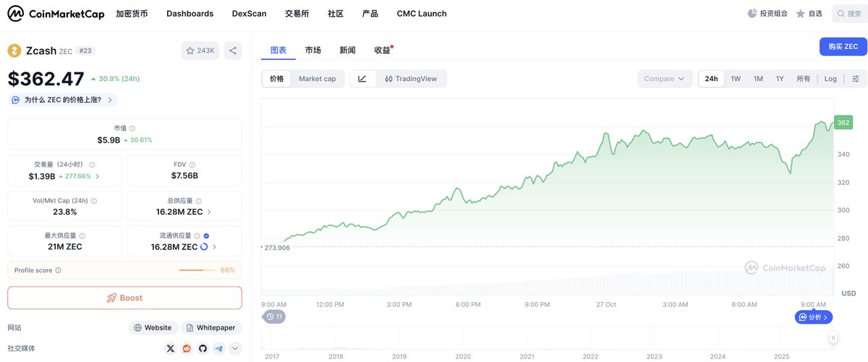Expand why ZEC price is rising
The width and height of the screenshot is (868, 362).
62,100
